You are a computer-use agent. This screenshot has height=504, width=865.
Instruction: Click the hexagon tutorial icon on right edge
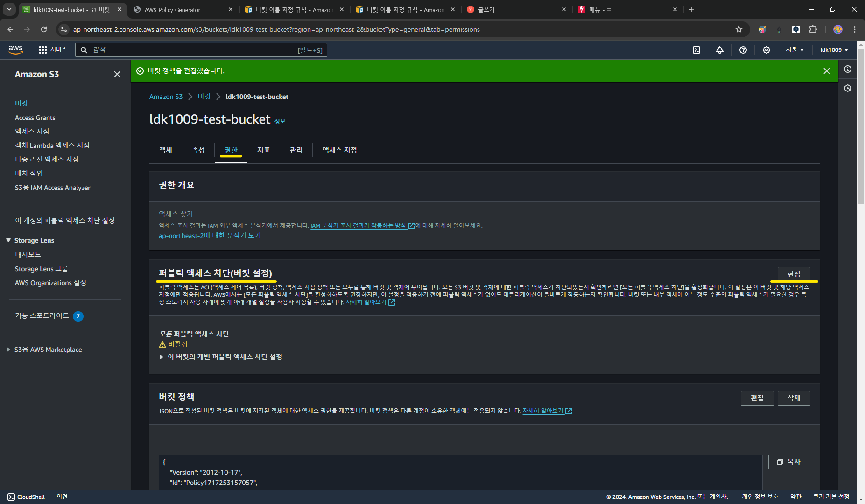(848, 88)
